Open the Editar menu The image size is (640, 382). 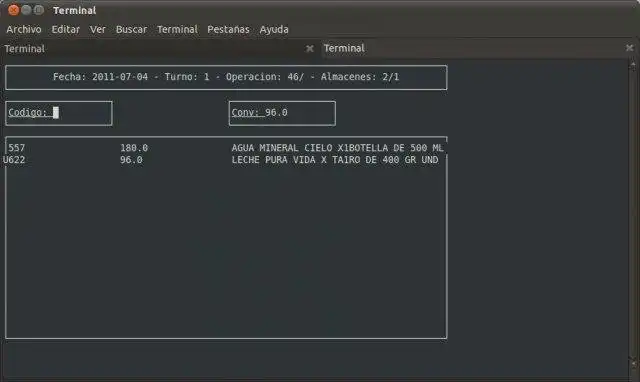coord(65,29)
